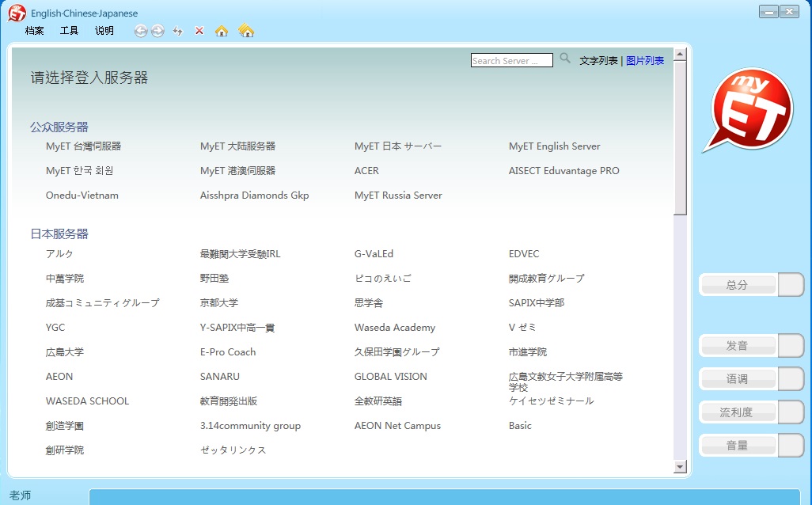Select Y-SAPIX中高一貫 server
The image size is (812, 505).
click(x=237, y=328)
